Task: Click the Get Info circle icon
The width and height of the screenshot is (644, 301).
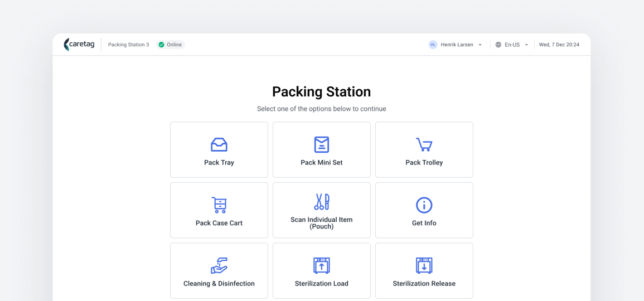Action: point(424,205)
